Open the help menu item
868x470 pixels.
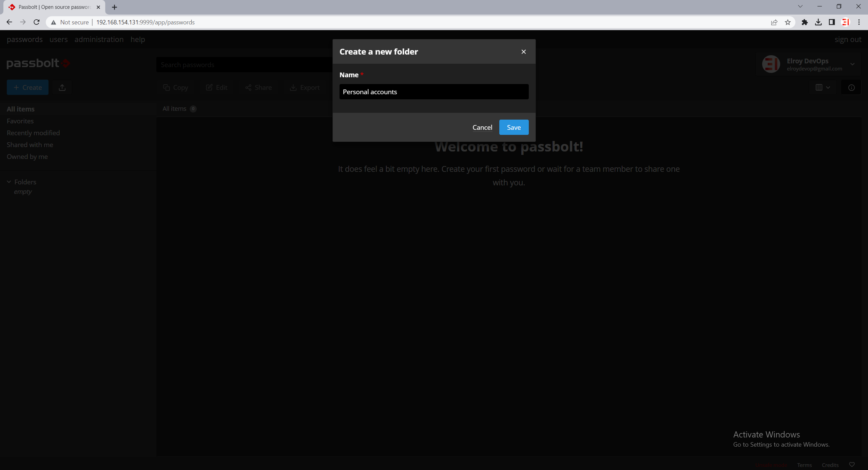[x=138, y=39]
